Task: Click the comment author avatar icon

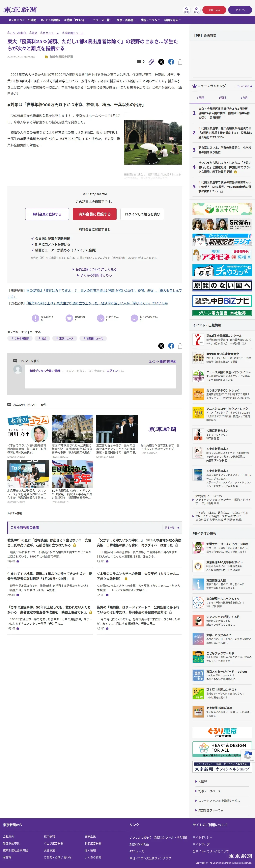Action: (17, 370)
